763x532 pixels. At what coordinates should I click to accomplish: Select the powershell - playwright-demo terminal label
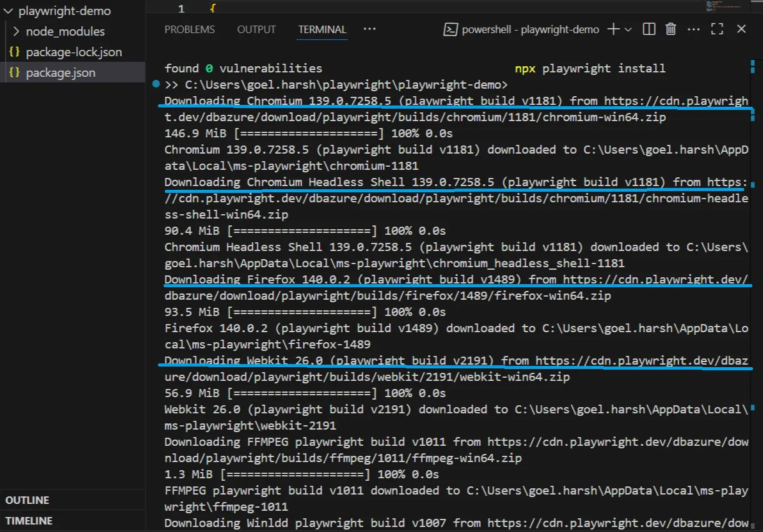point(531,29)
